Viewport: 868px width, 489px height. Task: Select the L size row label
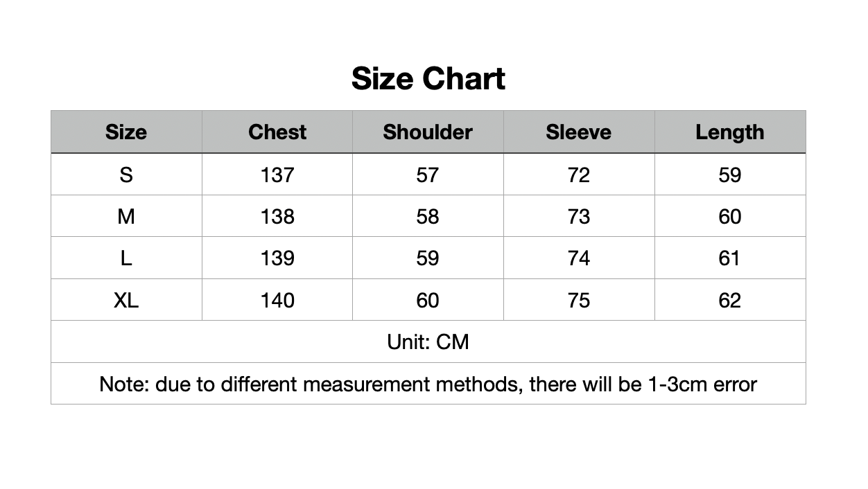click(x=126, y=258)
